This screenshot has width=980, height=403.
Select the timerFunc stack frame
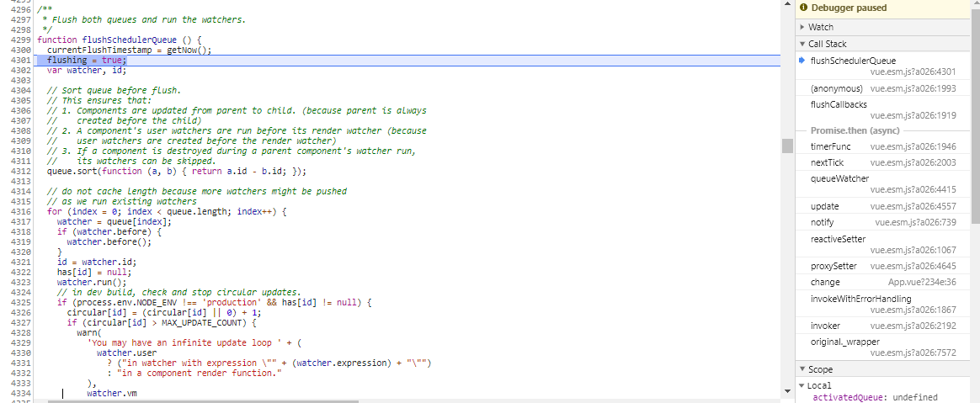pos(882,146)
